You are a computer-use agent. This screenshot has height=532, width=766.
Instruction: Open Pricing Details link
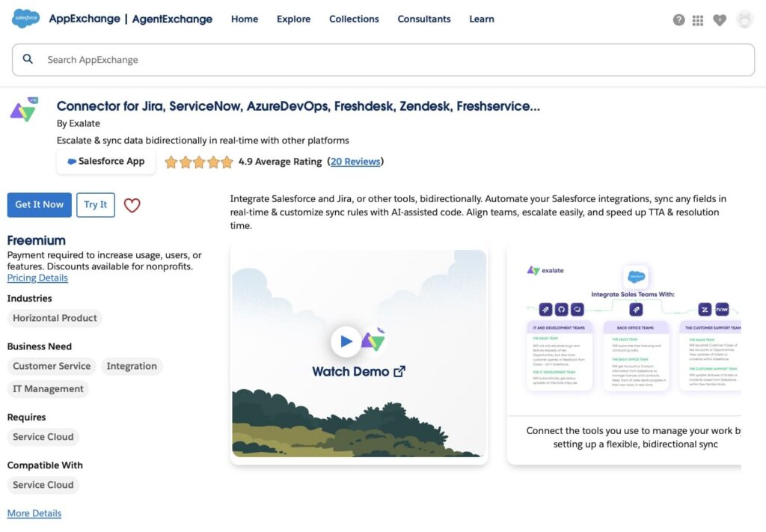click(x=37, y=278)
